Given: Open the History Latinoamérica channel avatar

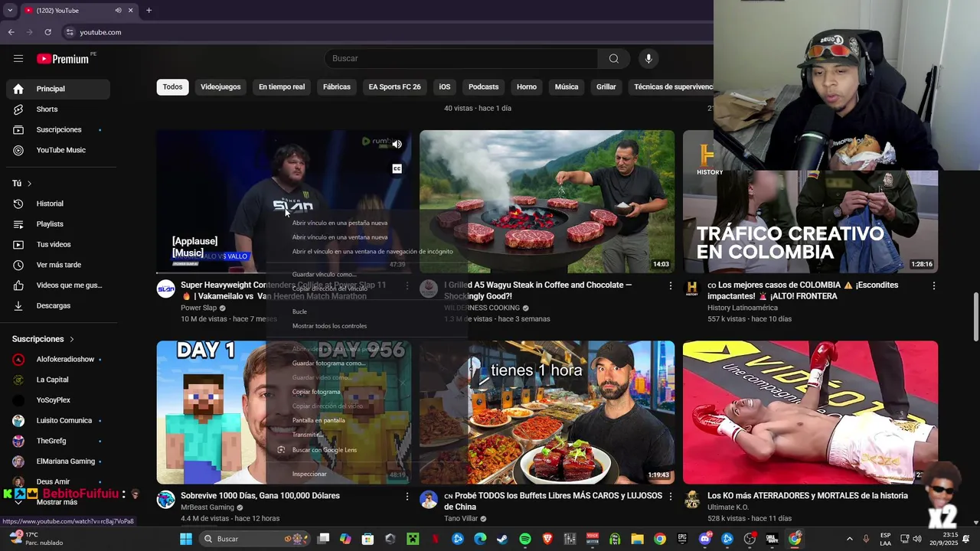Looking at the screenshot, I should 692,289.
